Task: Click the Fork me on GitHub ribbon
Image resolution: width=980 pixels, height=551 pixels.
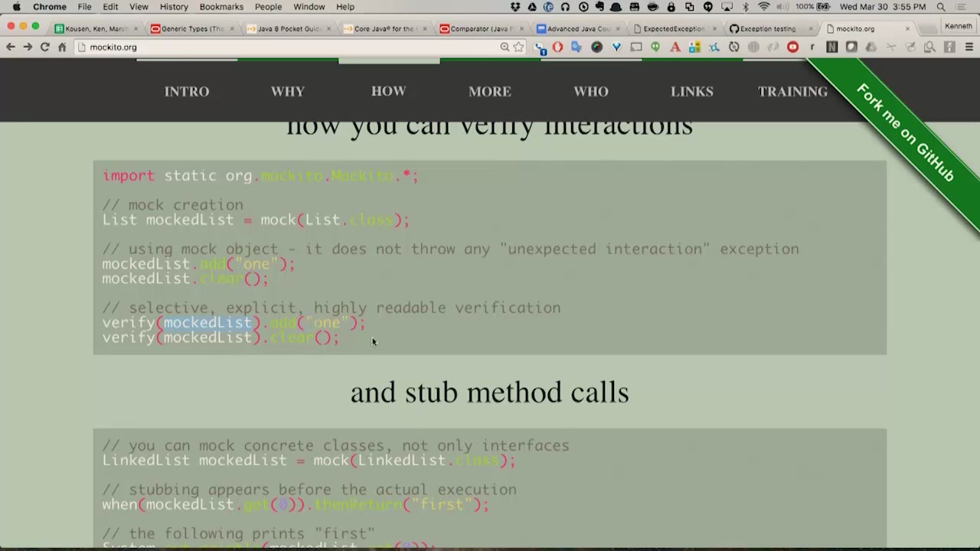Action: point(906,132)
